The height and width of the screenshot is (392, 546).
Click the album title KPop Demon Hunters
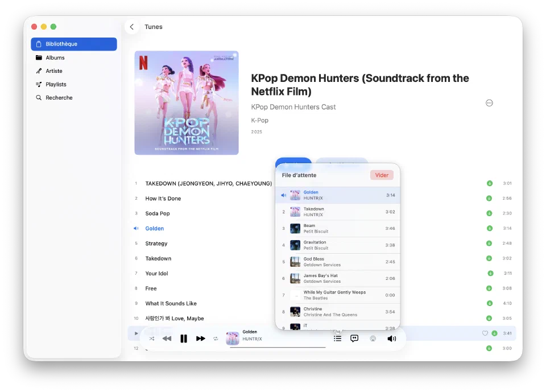point(360,85)
